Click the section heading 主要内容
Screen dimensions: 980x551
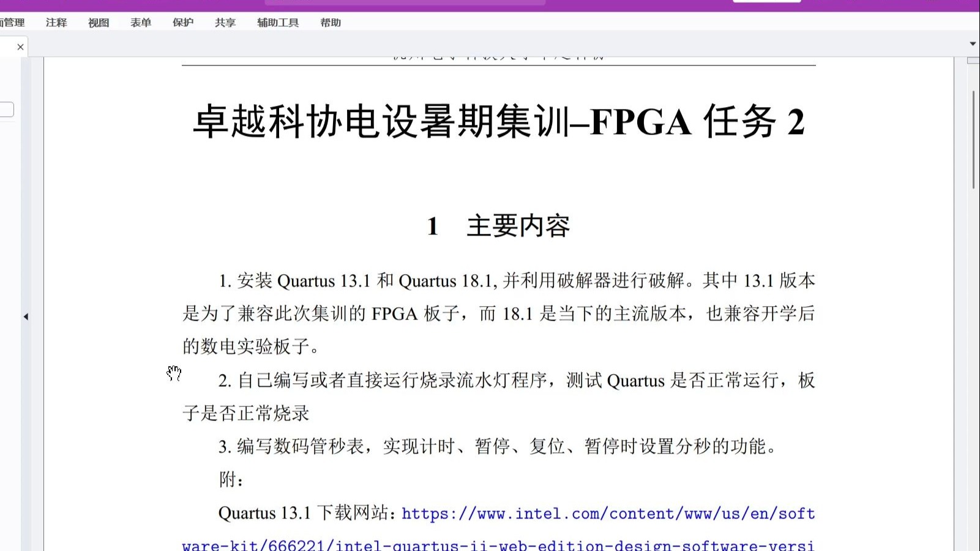point(518,226)
